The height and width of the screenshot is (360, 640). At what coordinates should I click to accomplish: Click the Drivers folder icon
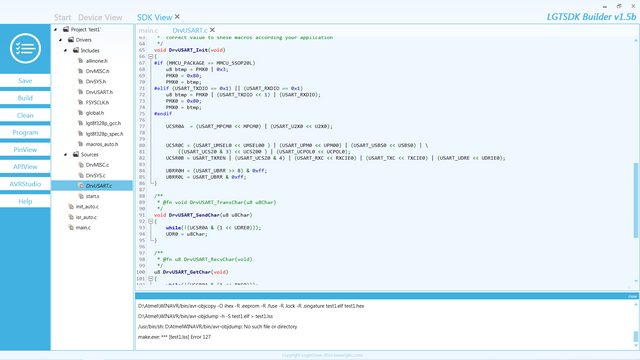71,40
